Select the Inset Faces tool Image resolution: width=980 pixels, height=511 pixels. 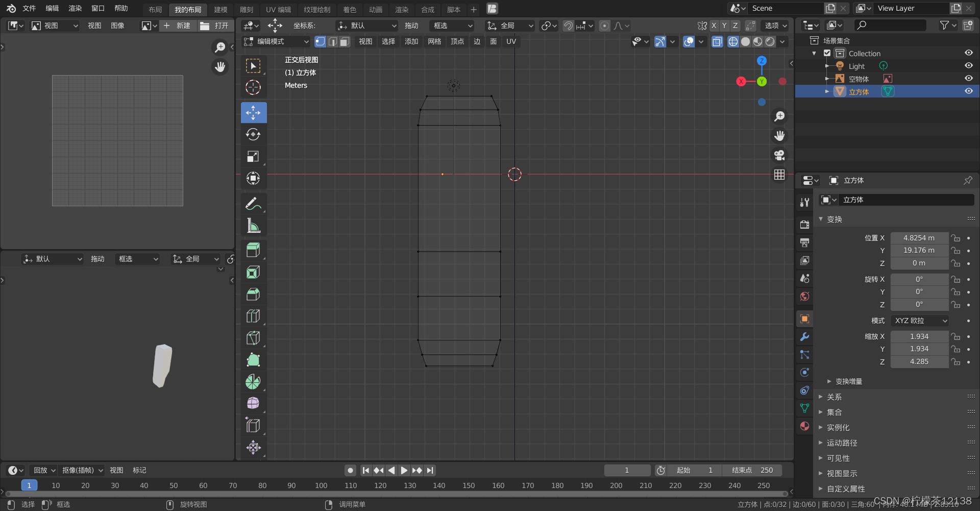pos(254,272)
